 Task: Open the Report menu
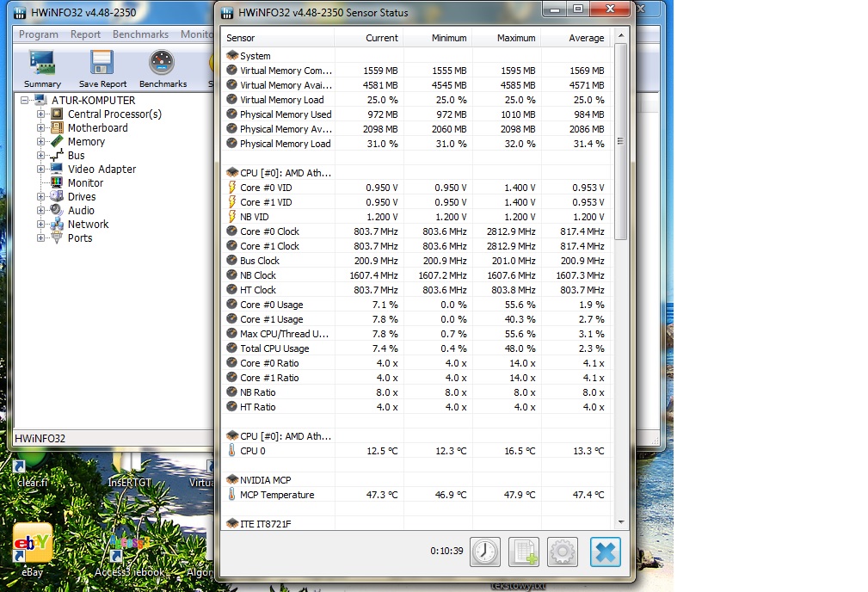85,34
